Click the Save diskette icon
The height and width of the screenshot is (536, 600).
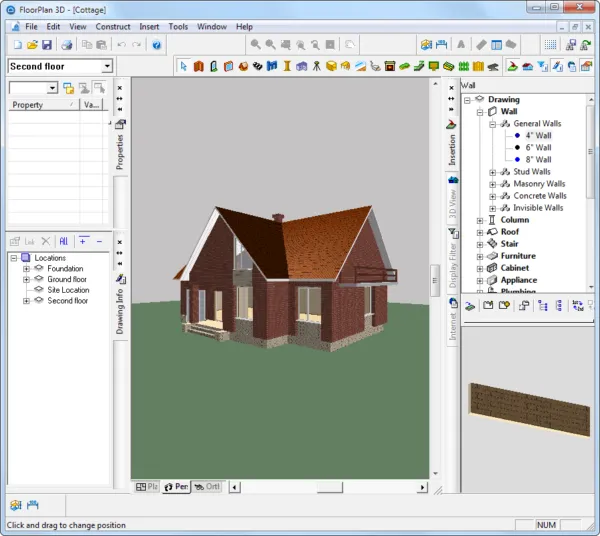(x=47, y=45)
